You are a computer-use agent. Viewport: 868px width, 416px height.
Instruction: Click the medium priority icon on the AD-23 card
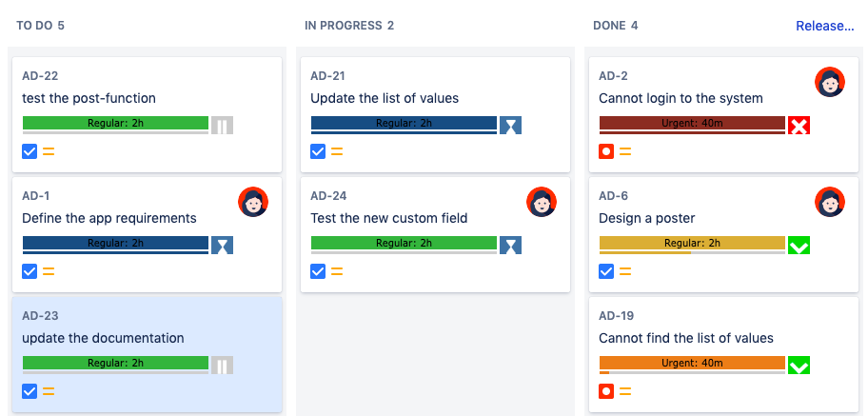coord(49,391)
